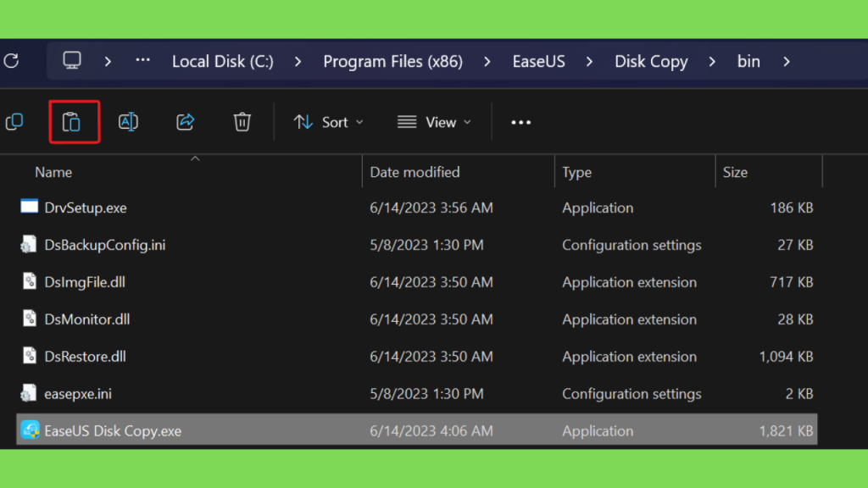
Task: Click the 28 KB size cell
Action: 795,319
